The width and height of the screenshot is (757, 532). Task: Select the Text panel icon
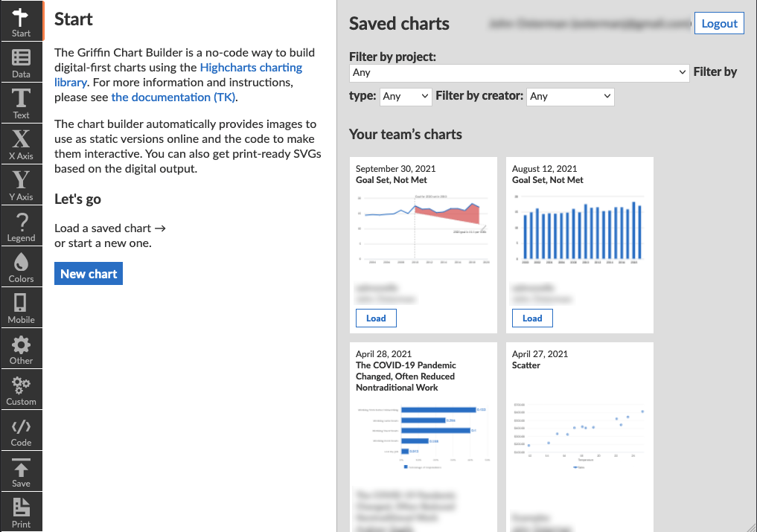(x=21, y=103)
